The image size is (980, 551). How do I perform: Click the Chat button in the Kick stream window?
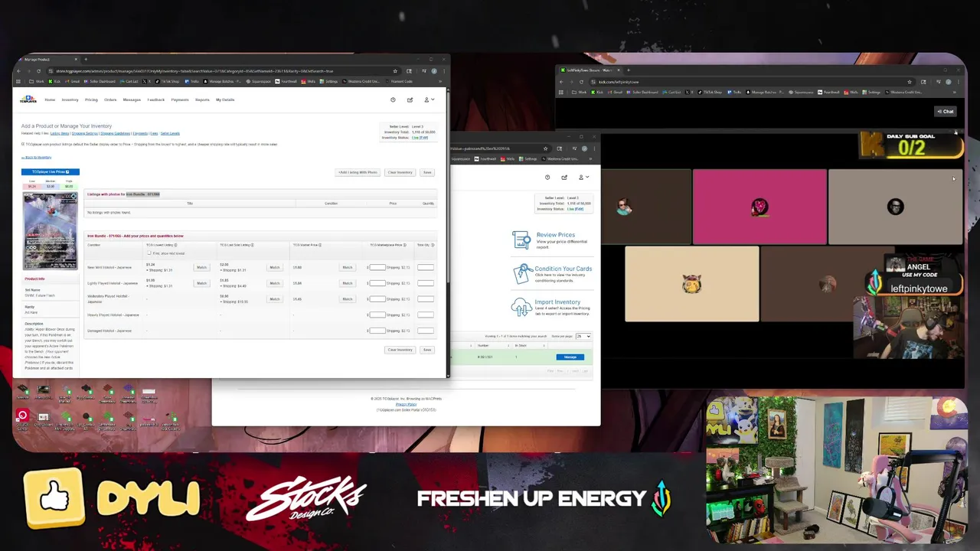(x=946, y=111)
